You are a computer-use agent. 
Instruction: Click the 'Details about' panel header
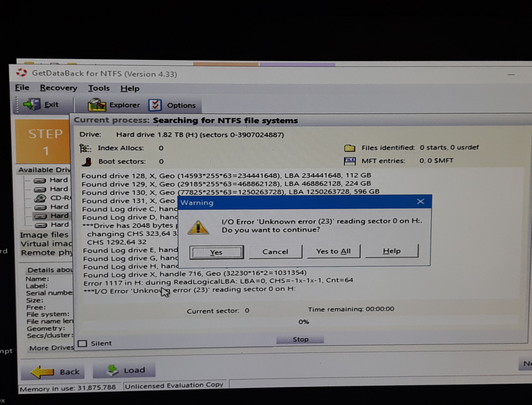point(50,270)
